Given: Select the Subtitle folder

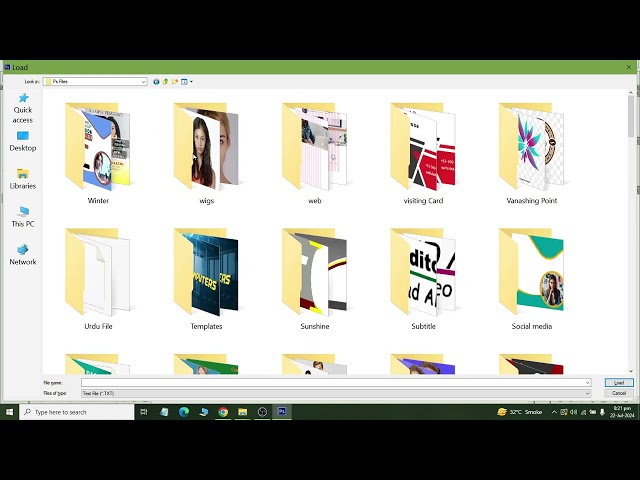Looking at the screenshot, I should (423, 279).
